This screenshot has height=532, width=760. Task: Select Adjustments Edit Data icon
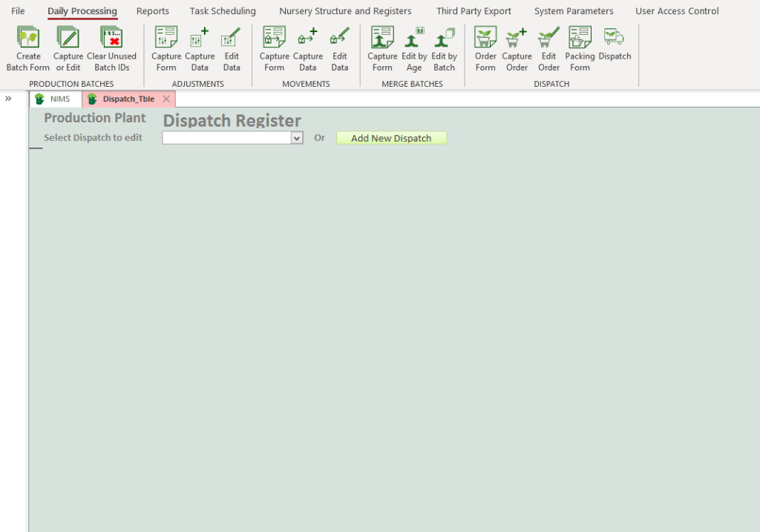coord(232,39)
